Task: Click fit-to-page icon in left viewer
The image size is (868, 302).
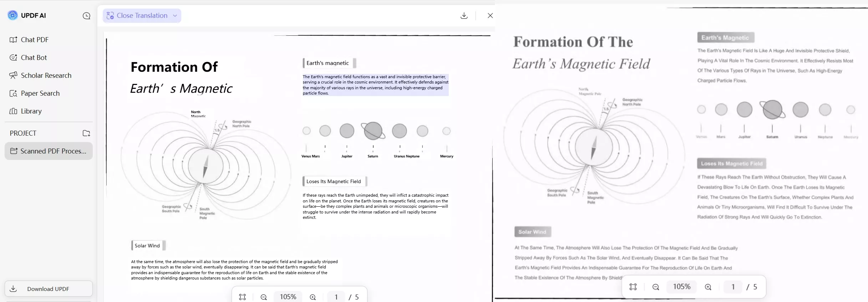Action: tap(243, 297)
